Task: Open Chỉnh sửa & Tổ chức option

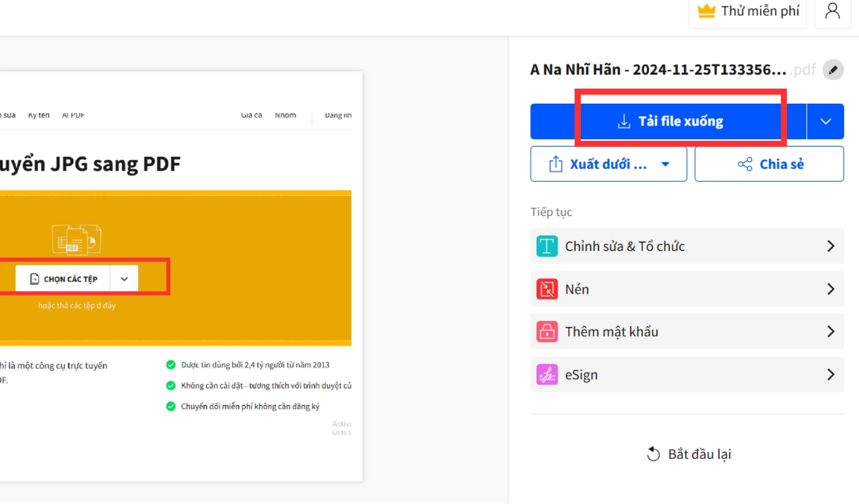Action: point(687,246)
